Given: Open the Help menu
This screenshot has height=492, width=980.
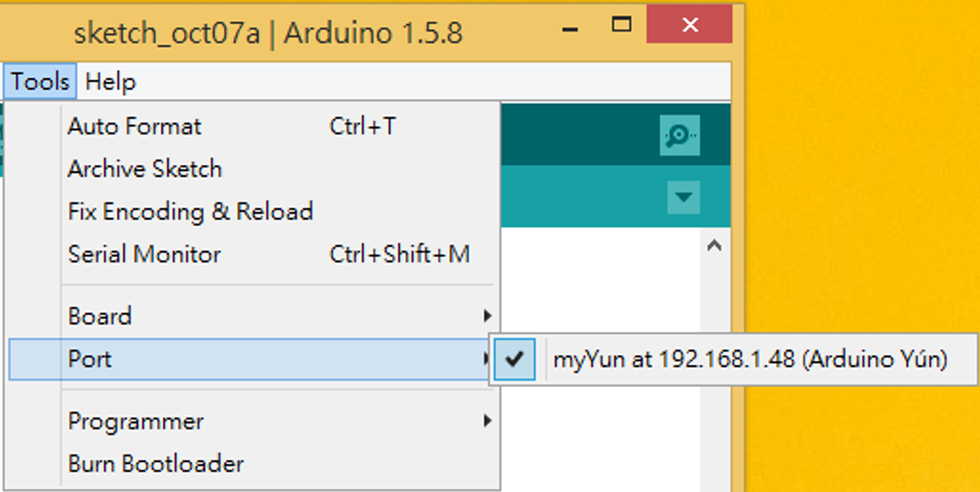Looking at the screenshot, I should coord(109,81).
